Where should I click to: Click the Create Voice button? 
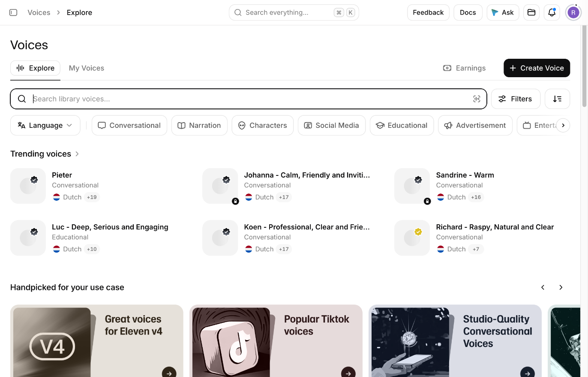(x=537, y=68)
